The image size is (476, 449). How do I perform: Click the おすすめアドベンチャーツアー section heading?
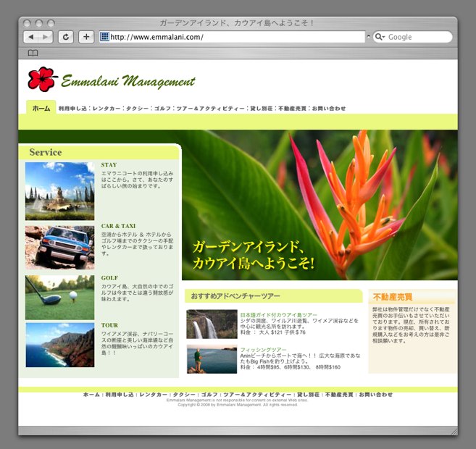pos(235,296)
